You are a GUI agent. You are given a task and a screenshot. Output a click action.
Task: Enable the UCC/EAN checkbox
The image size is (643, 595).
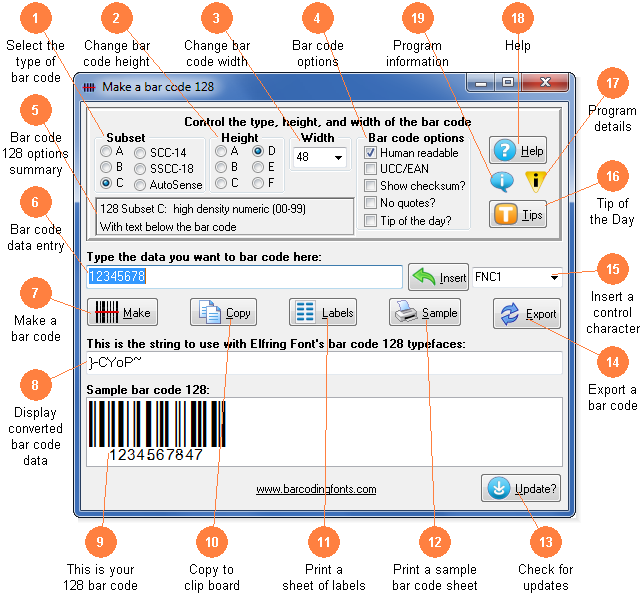370,169
